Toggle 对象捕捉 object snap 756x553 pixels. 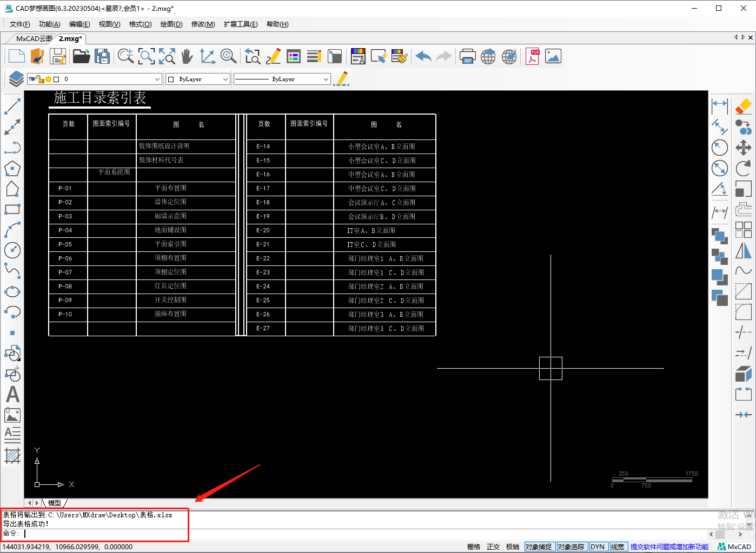[x=539, y=547]
